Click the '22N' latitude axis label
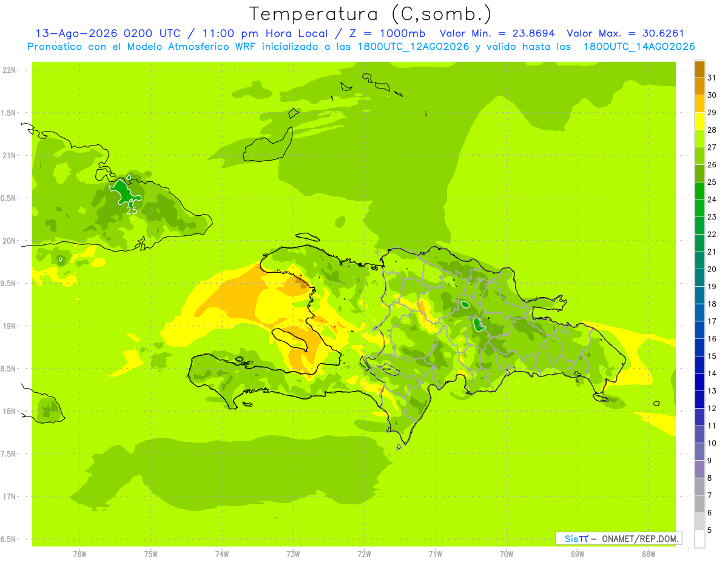Viewport: 728px width, 562px height. click(x=10, y=70)
